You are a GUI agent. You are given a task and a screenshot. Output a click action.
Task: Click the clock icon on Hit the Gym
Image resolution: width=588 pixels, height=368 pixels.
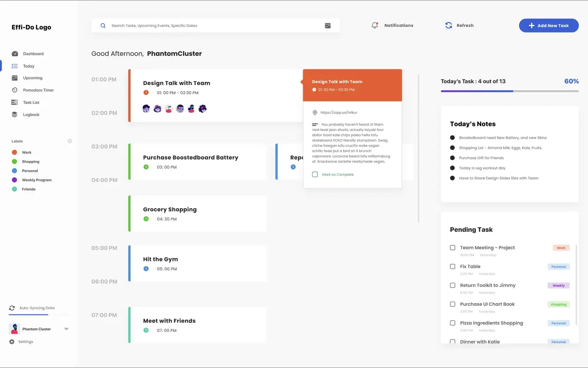click(146, 269)
